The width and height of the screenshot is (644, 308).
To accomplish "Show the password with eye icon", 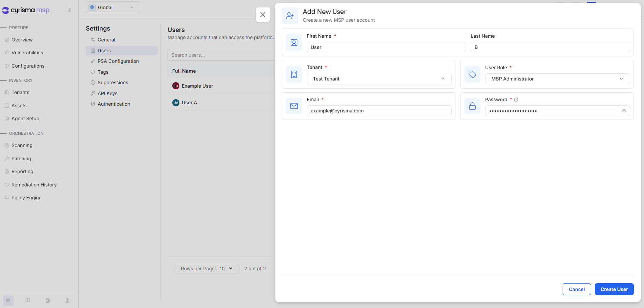I will click(624, 111).
